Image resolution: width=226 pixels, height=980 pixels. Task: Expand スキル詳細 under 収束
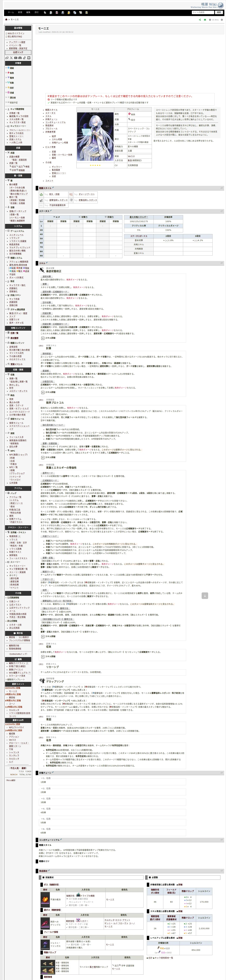[x=42, y=656]
